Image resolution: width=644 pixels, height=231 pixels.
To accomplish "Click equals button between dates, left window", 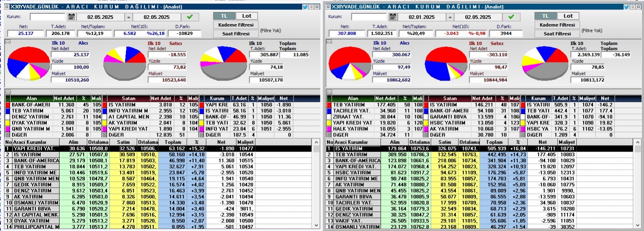I will (128, 17).
